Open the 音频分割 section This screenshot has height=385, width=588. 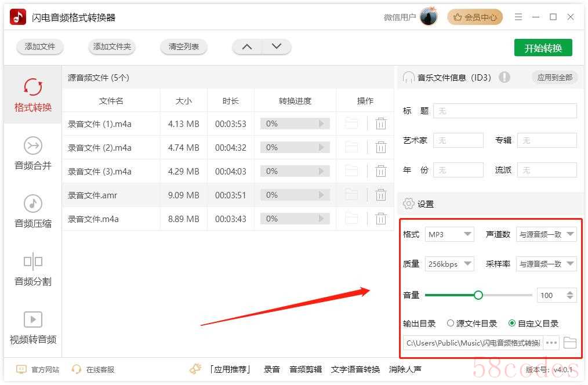point(33,270)
